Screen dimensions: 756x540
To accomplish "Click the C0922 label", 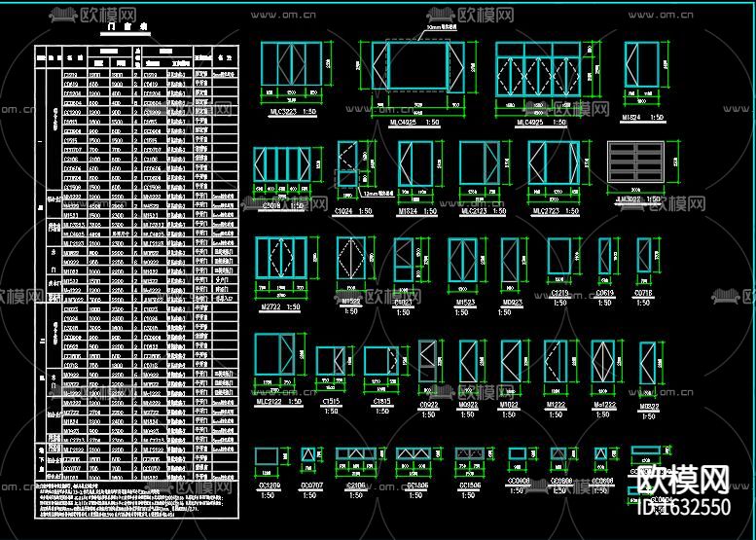I will tap(428, 405).
